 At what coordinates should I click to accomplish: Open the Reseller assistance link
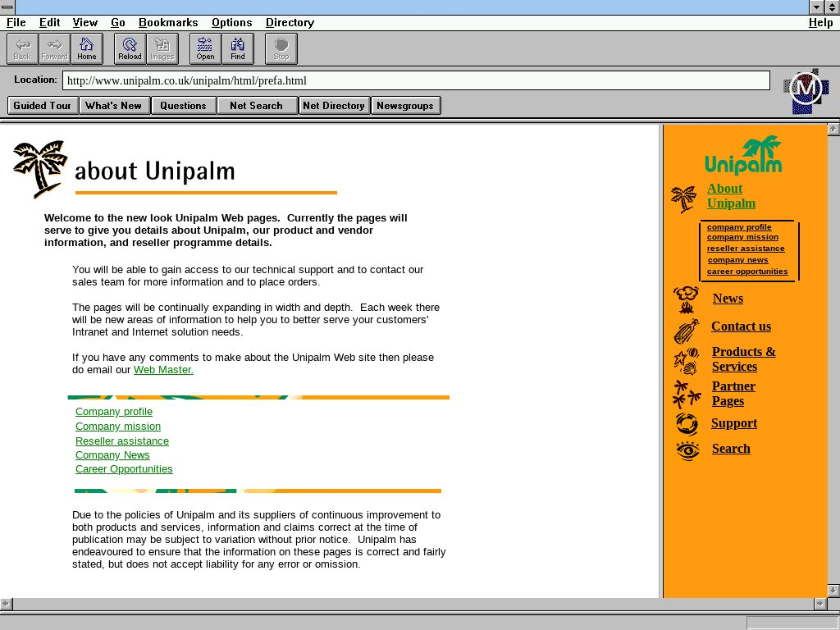pos(122,441)
